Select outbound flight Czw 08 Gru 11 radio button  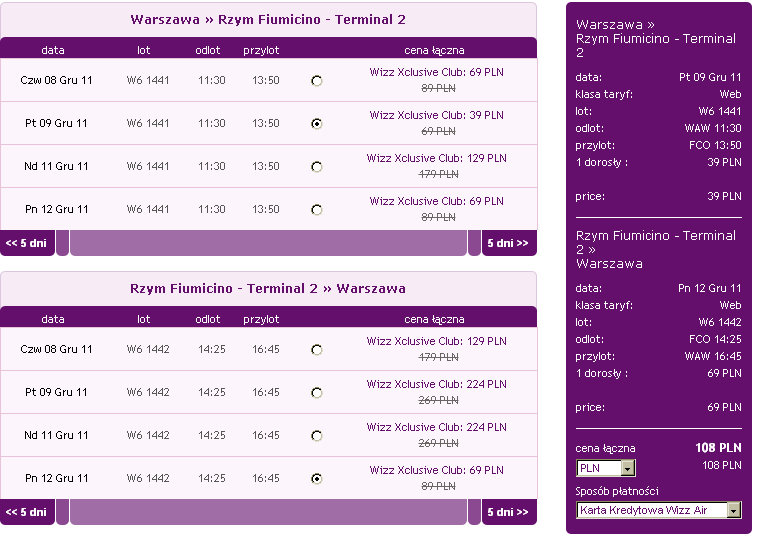pyautogui.click(x=316, y=81)
